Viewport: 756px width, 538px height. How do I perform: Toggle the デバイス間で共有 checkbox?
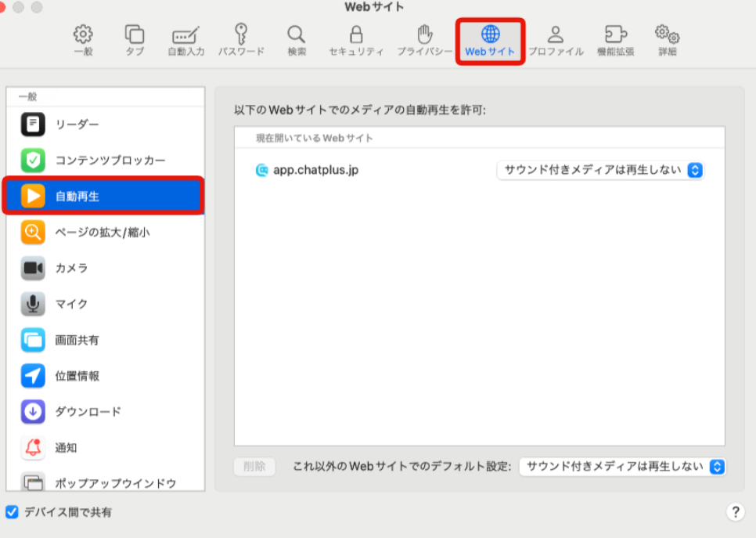coord(12,512)
